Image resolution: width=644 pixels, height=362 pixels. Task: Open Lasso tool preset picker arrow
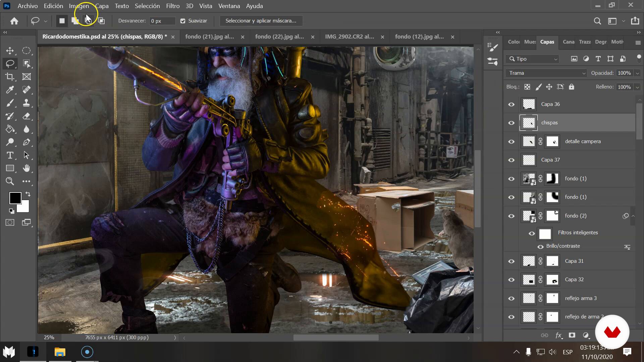coord(46,21)
